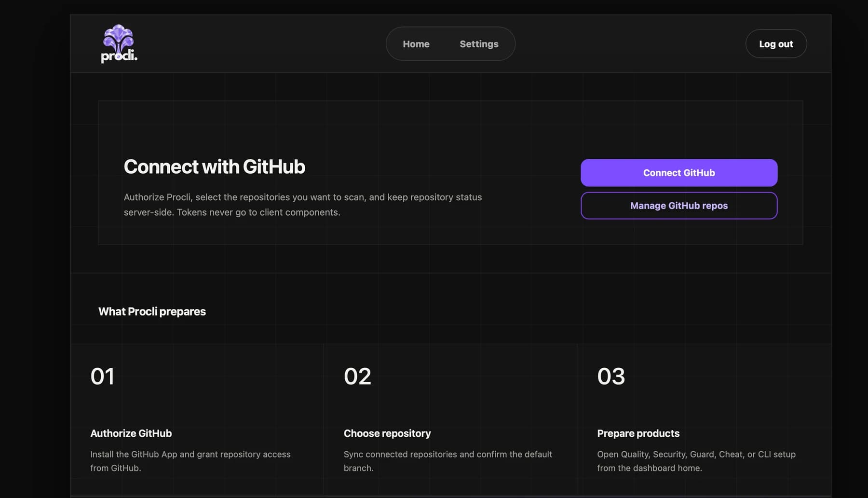Select the 'Choose repository' step title
This screenshot has height=498, width=868.
(x=387, y=433)
